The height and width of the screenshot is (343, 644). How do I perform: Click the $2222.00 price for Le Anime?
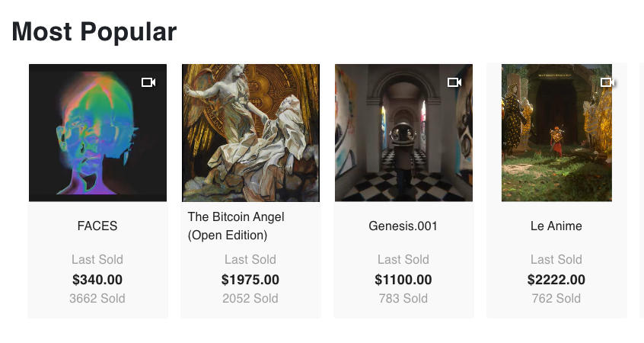556,280
